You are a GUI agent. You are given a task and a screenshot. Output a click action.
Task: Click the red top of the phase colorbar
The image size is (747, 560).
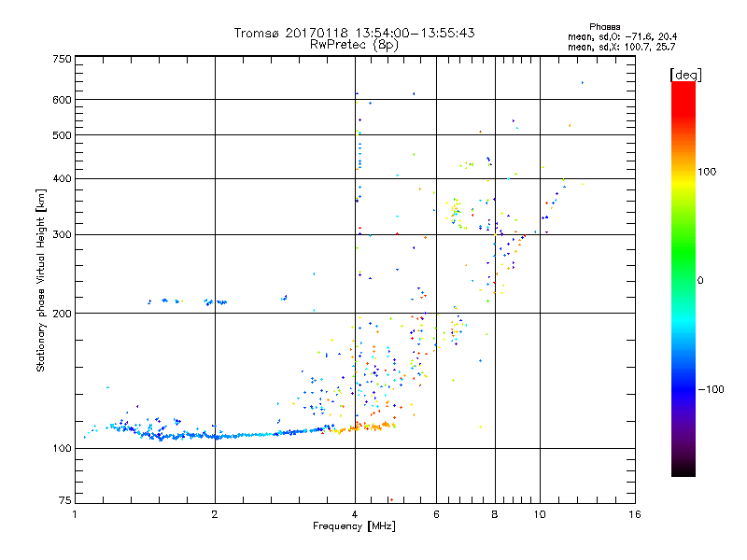(x=683, y=87)
